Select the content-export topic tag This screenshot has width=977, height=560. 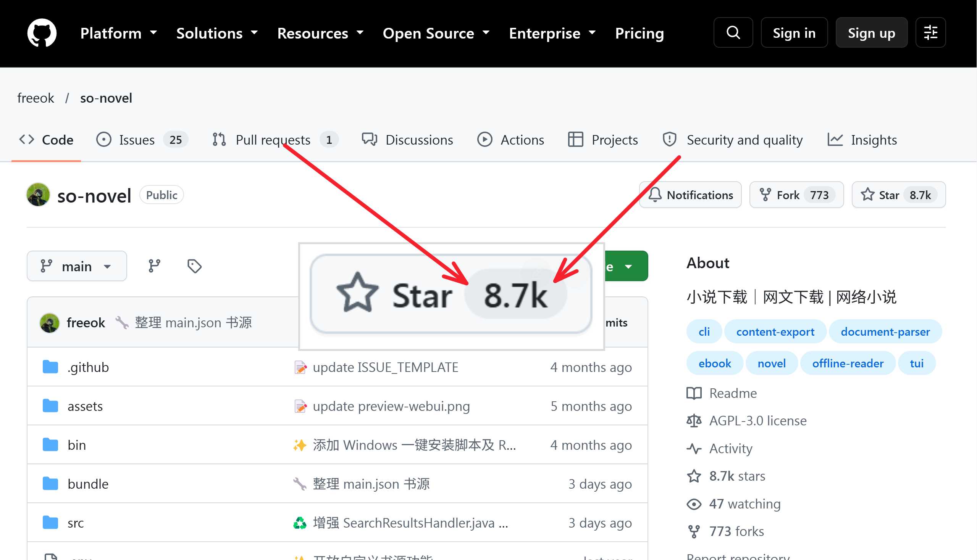click(x=775, y=331)
